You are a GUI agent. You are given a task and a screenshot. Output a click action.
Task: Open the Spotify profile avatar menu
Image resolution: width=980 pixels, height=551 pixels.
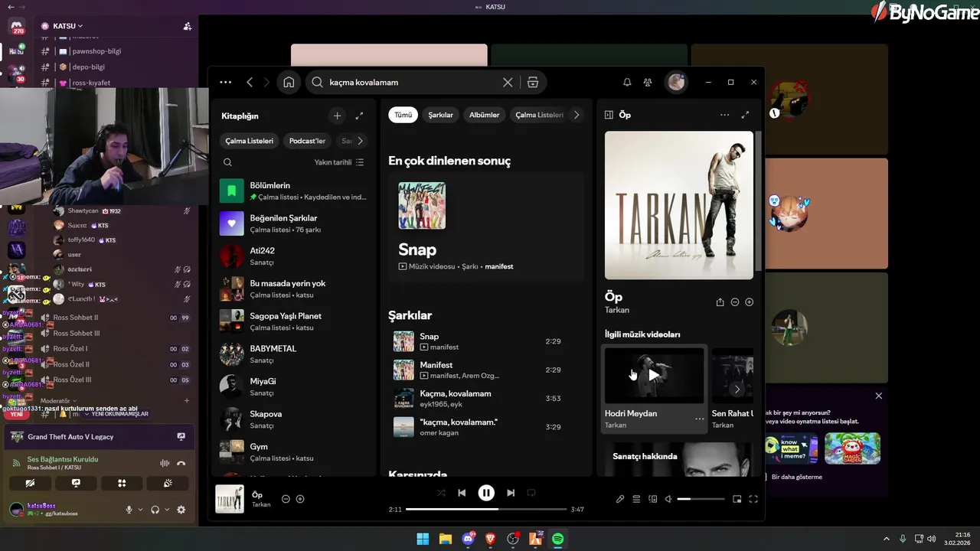(x=675, y=82)
